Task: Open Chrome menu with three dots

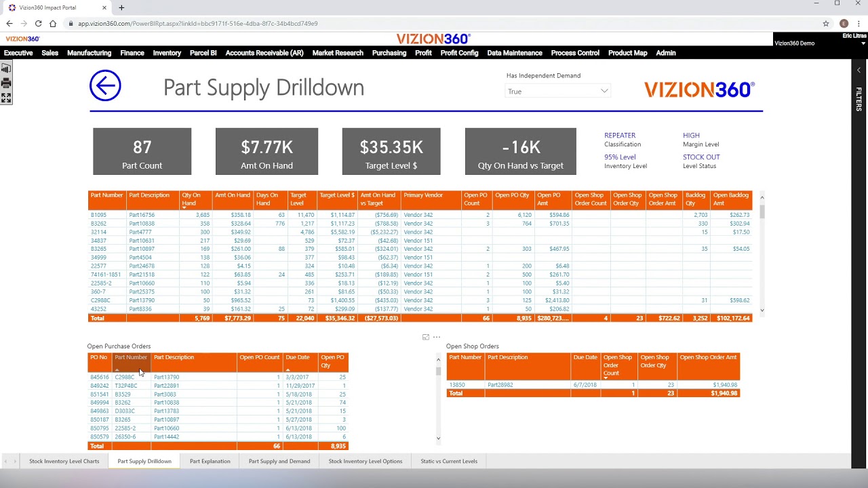Action: click(x=859, y=23)
